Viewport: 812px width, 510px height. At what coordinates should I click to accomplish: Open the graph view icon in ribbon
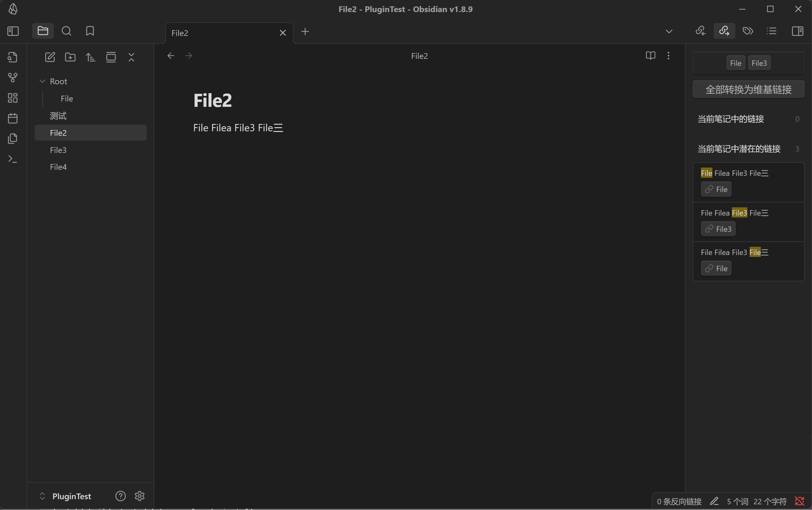[x=12, y=78]
